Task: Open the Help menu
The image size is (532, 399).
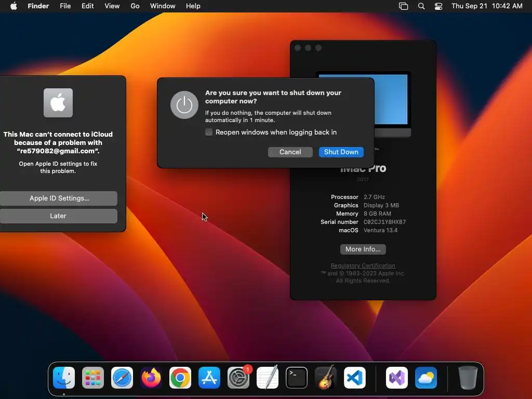Action: tap(193, 6)
